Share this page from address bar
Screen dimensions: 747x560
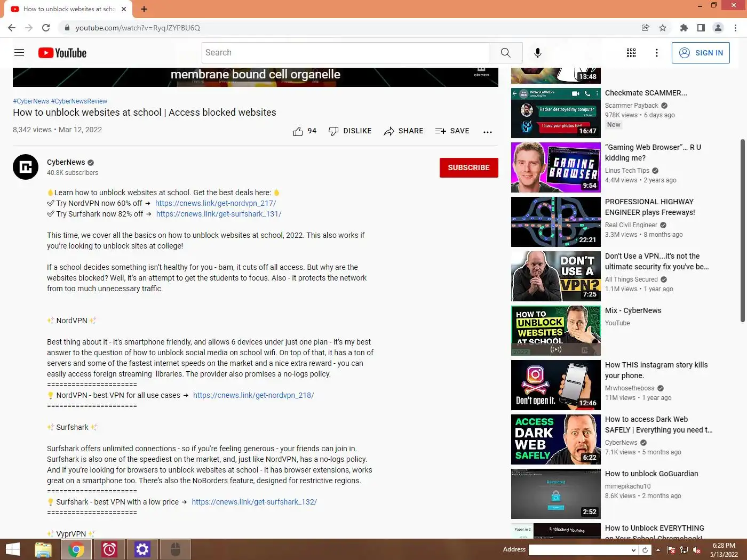click(646, 28)
